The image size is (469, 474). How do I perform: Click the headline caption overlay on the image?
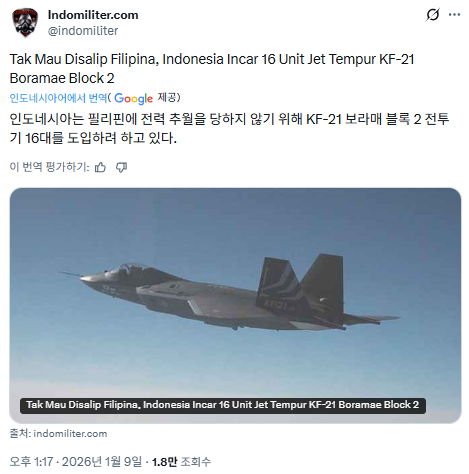pos(223,405)
